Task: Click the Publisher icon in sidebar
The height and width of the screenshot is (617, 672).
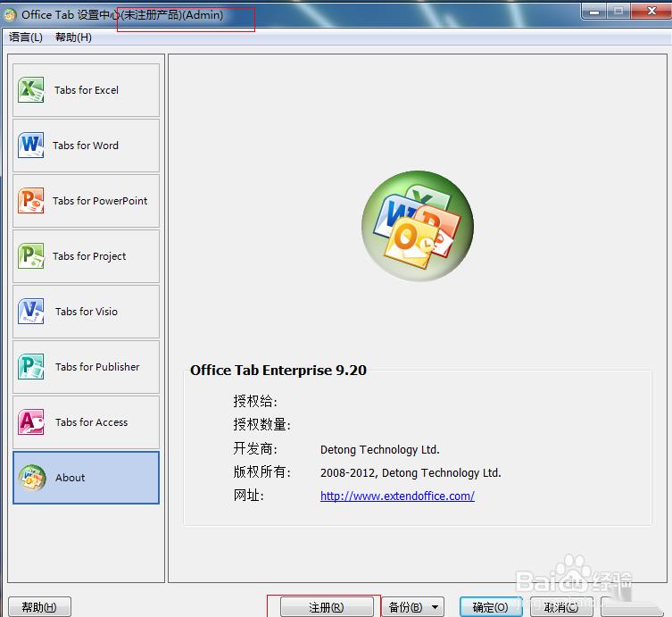Action: [30, 366]
